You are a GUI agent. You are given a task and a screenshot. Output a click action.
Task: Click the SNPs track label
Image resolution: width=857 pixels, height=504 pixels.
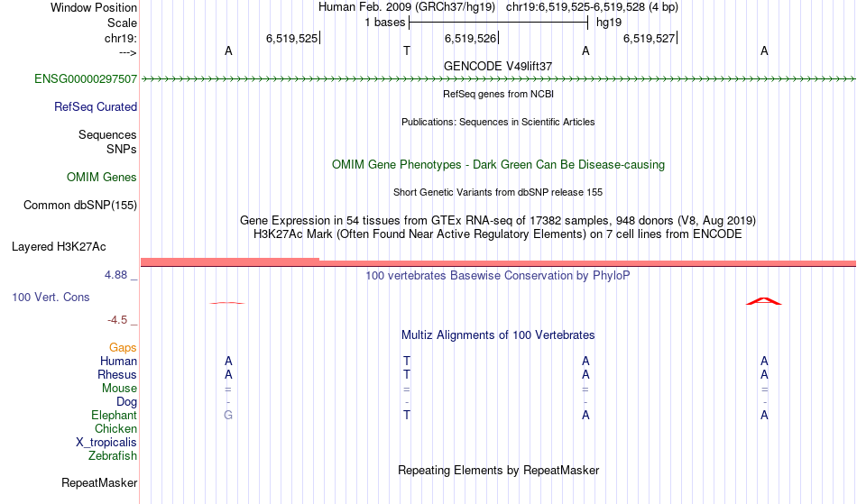pos(122,150)
